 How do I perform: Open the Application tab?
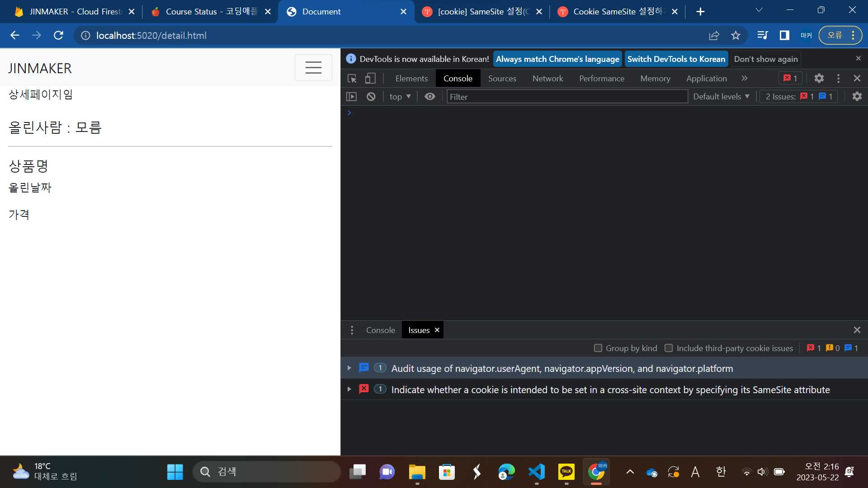point(706,79)
